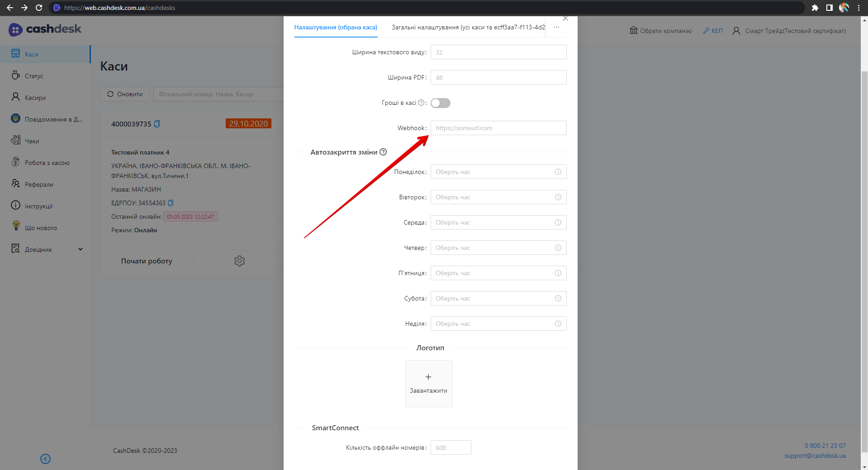View Що нового updates
This screenshot has height=470, width=868.
(41, 227)
